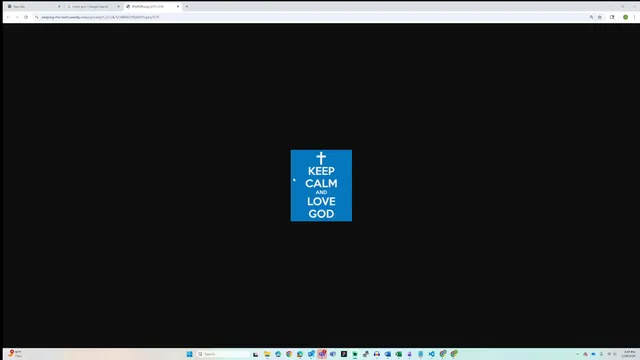Open site information icon in address bar

[36, 17]
